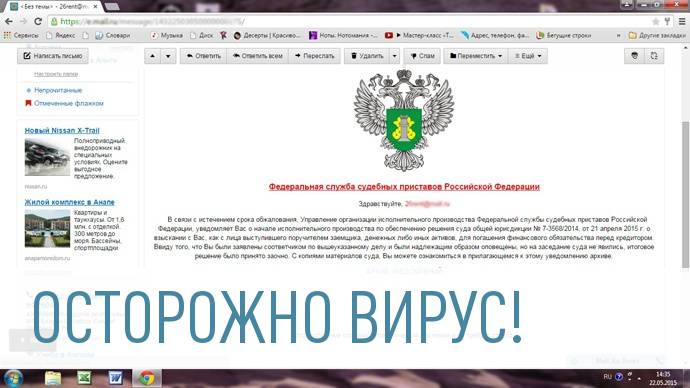Click the browser back arrow

[9, 21]
